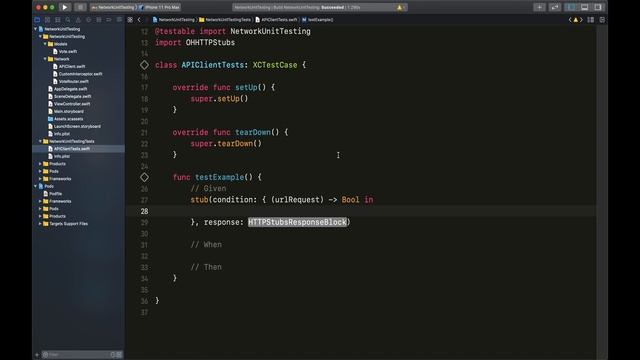
Task: Open the Test navigator icon
Action: (x=88, y=20)
